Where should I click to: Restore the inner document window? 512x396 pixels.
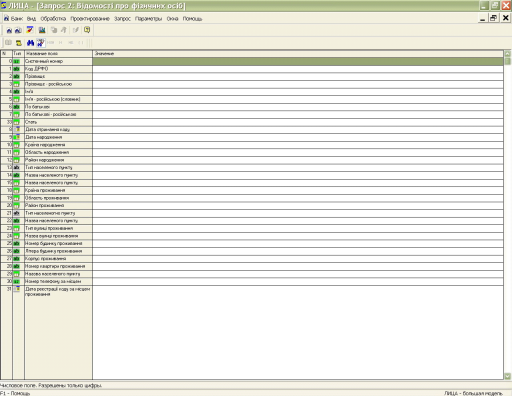click(493, 18)
